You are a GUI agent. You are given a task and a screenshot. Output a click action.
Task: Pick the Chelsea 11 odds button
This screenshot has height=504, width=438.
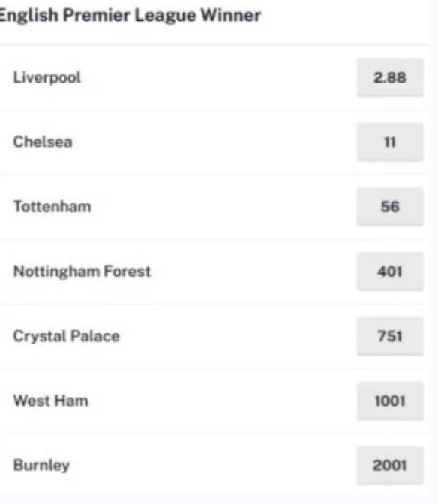pos(390,142)
